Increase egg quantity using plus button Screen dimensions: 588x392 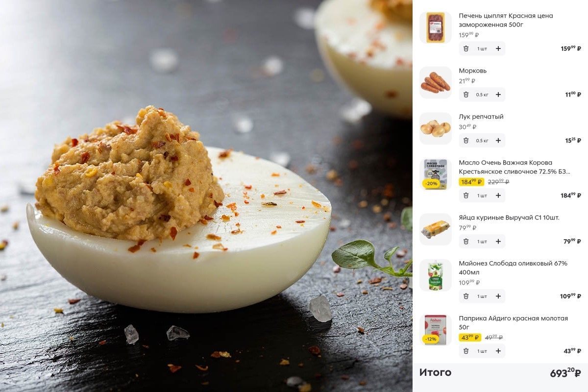[498, 242]
